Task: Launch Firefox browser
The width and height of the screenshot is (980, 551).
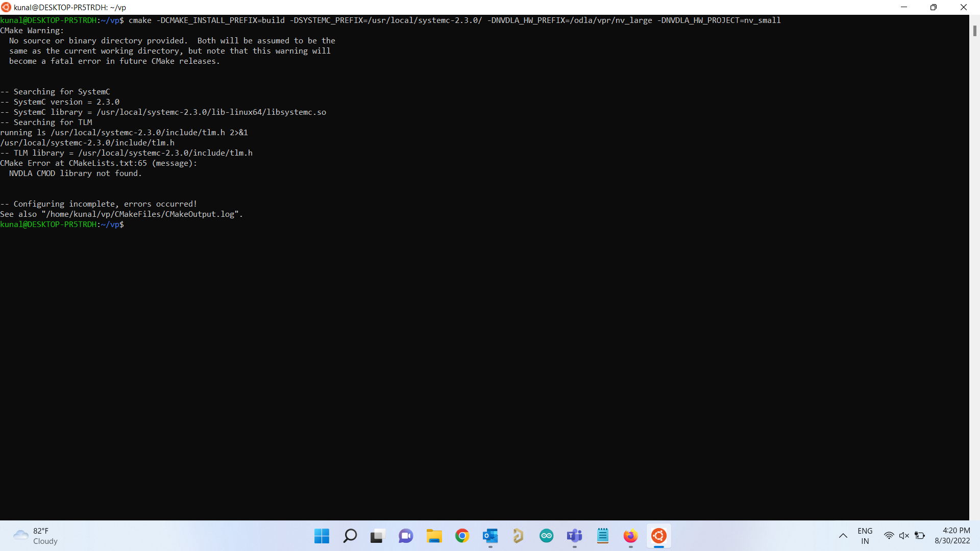Action: click(630, 536)
